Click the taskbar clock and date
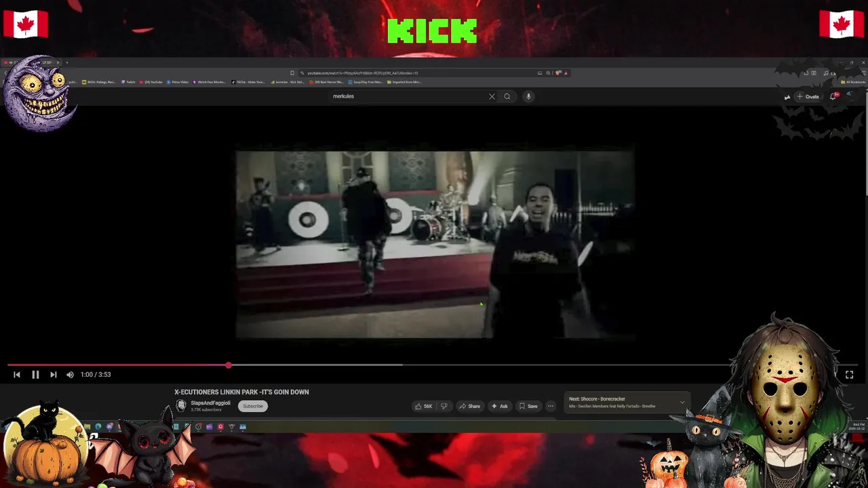The width and height of the screenshot is (868, 488). (x=856, y=427)
